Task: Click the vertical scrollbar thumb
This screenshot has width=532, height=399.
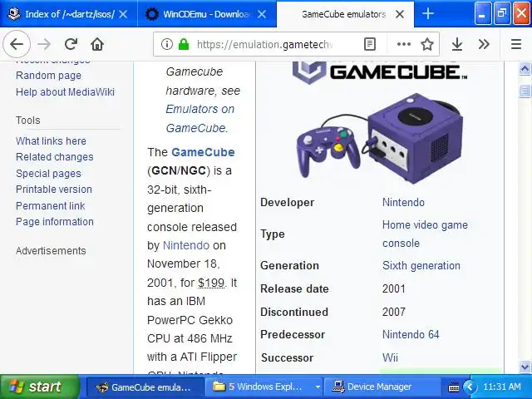Action: tap(525, 91)
